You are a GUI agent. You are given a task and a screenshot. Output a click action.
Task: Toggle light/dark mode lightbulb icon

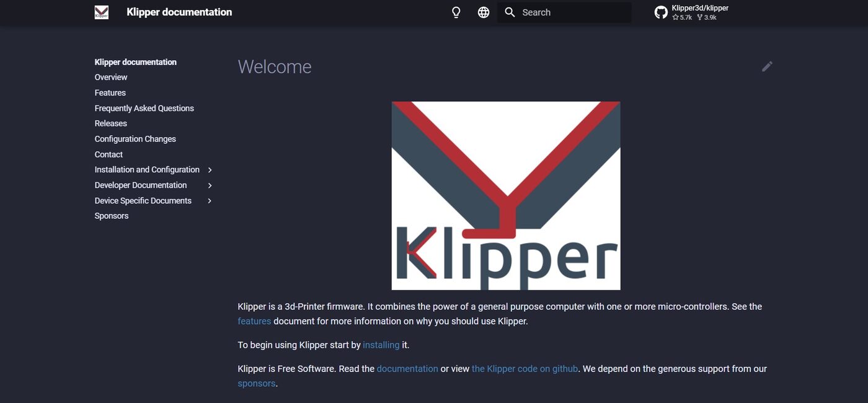[x=456, y=12]
